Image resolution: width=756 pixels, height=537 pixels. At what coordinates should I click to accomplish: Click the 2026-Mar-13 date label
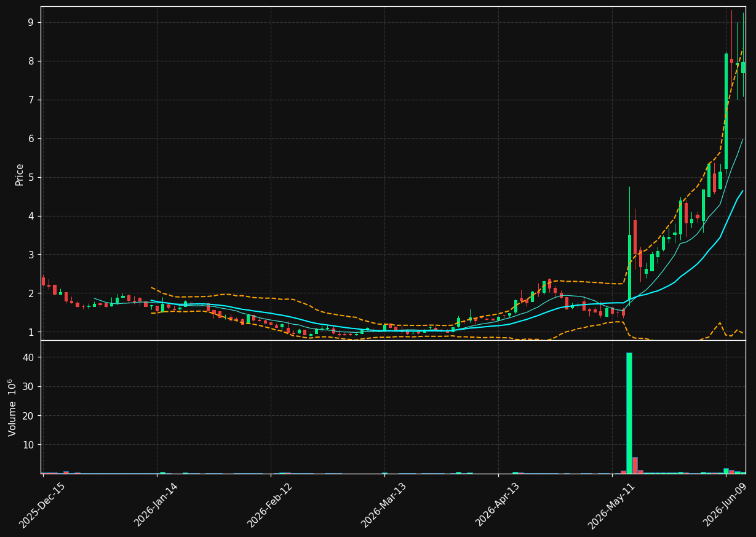383,505
